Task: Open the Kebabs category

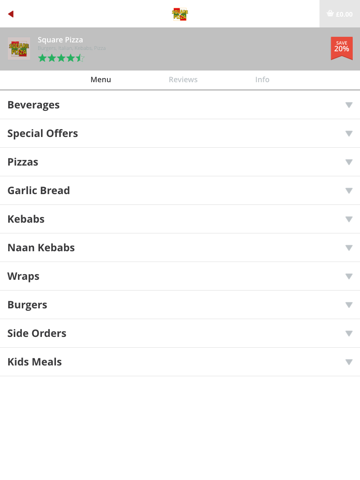Action: [180, 219]
